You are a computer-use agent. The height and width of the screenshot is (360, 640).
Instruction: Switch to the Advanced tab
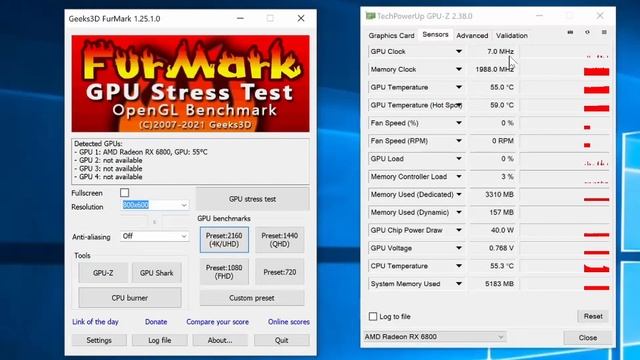pos(472,36)
